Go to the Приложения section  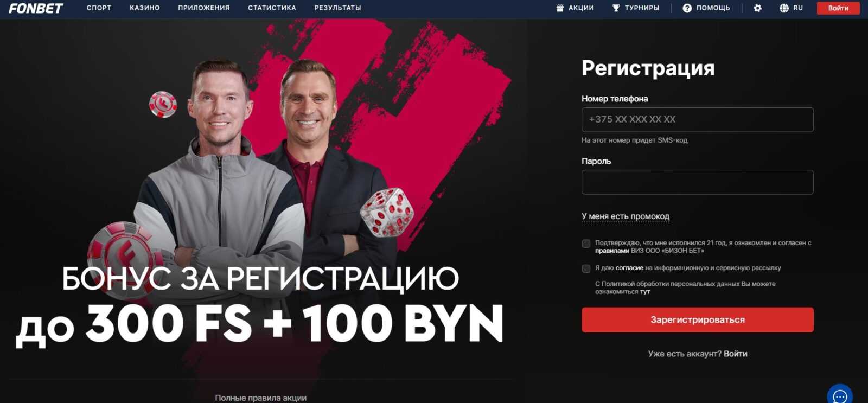tap(204, 8)
